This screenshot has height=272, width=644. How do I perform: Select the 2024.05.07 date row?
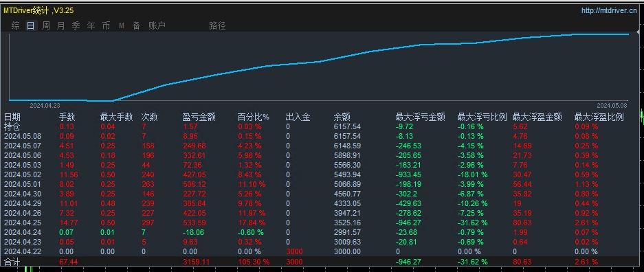pos(23,146)
